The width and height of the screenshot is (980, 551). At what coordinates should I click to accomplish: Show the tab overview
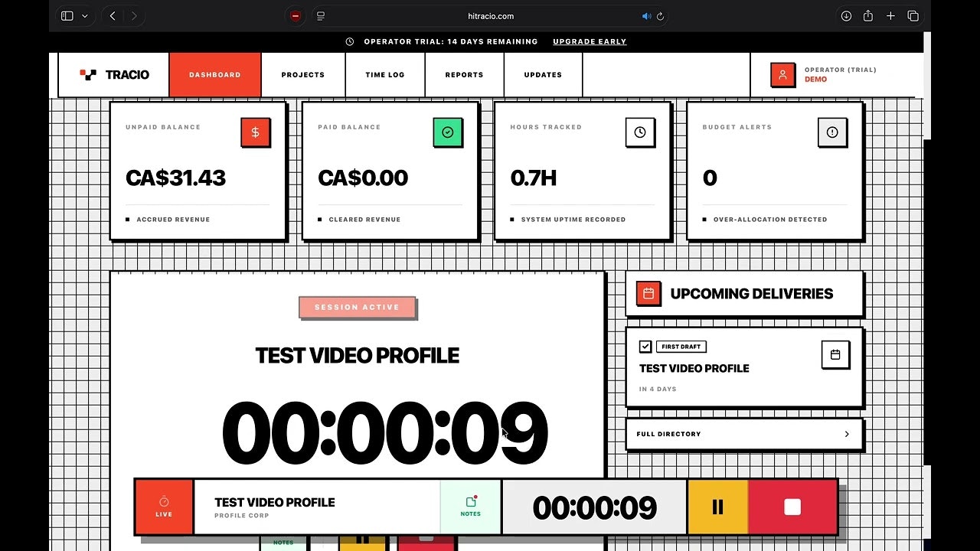tap(913, 16)
